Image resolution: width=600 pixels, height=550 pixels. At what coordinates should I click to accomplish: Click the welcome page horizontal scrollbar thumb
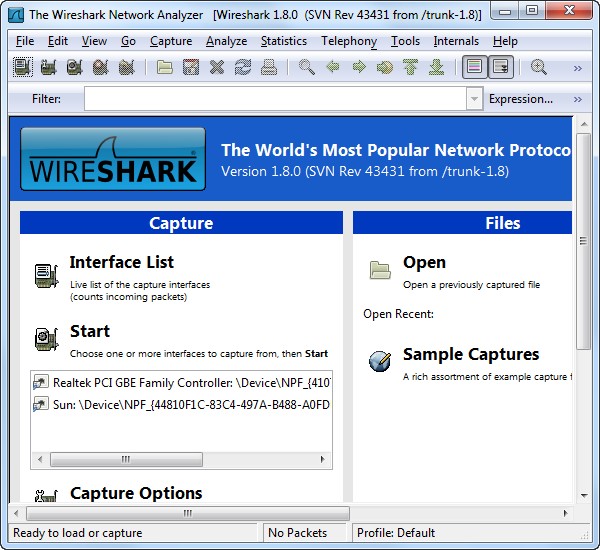188,513
